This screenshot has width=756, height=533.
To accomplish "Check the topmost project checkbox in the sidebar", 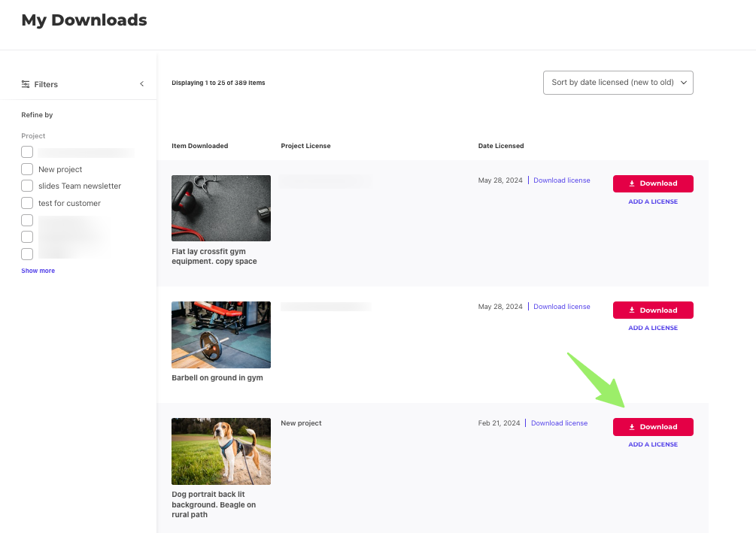I will click(27, 152).
